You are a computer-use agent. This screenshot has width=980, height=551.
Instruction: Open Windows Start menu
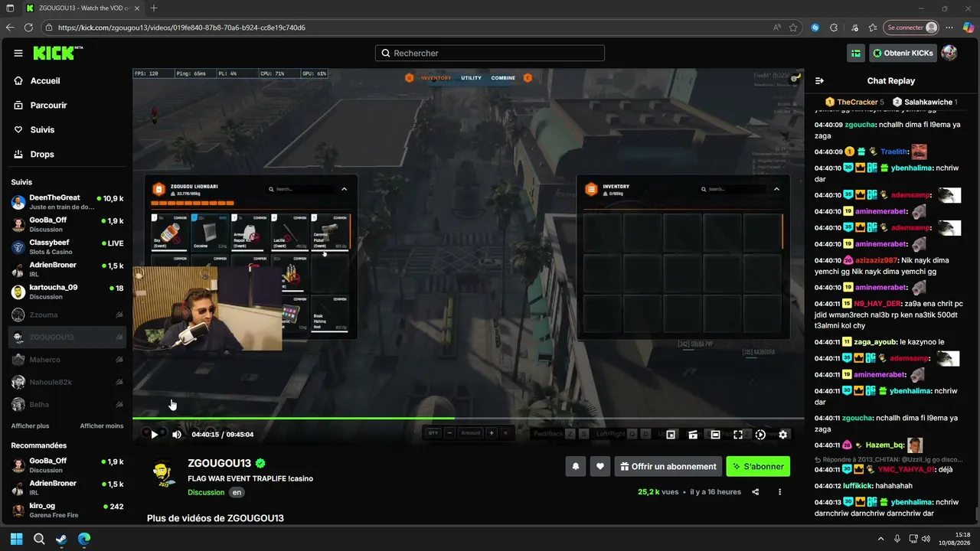(16, 539)
